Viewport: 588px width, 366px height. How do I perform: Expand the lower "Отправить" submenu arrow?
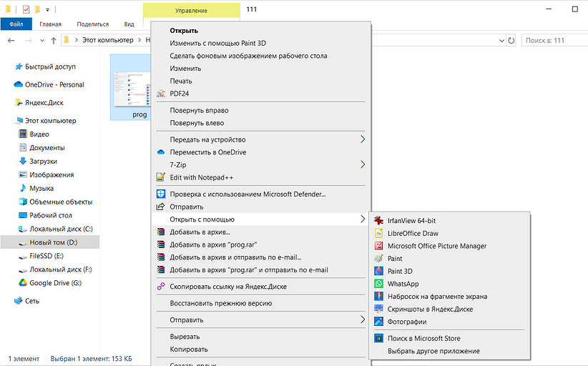(x=362, y=320)
